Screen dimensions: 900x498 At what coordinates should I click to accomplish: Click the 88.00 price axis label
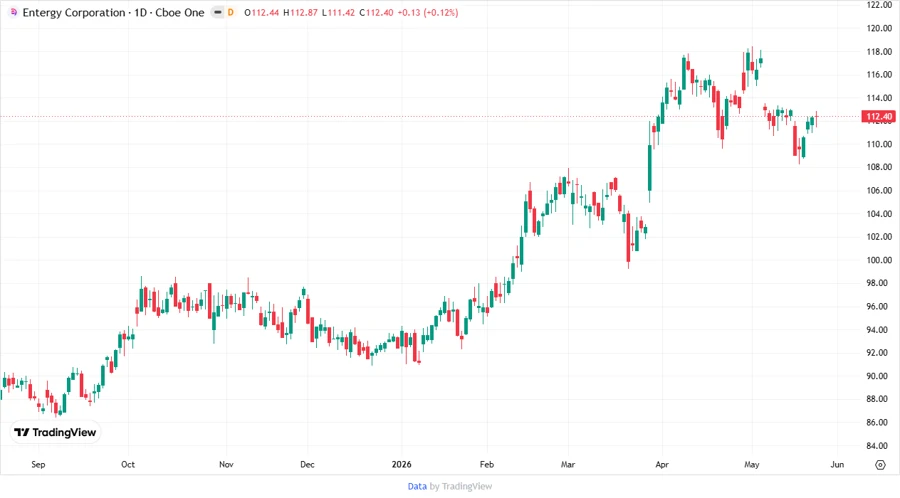[x=881, y=399]
